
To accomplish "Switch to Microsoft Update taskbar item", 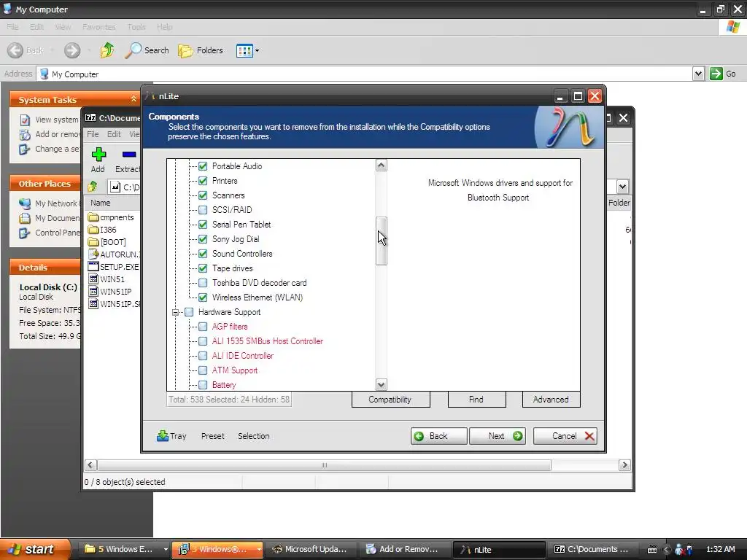I will click(x=310, y=549).
